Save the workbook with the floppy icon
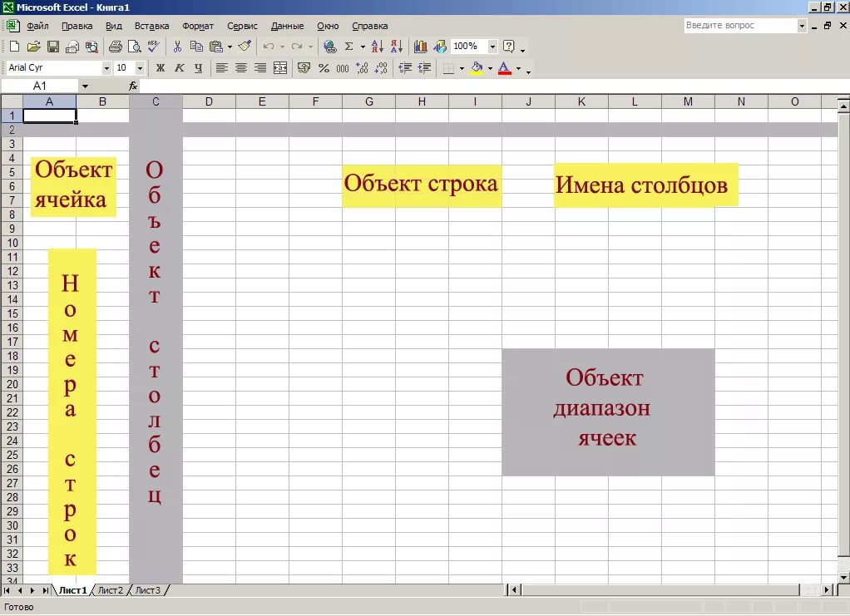This screenshot has height=616, width=850. (53, 47)
